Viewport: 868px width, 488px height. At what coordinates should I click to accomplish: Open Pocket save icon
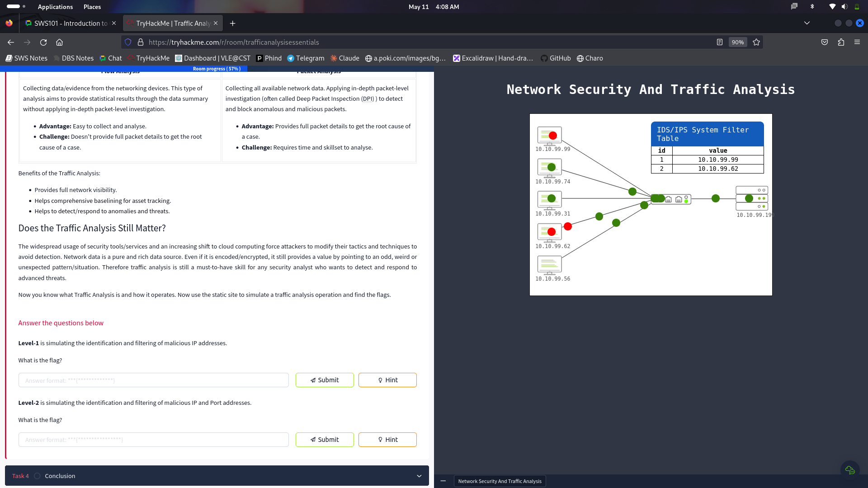pos(825,42)
